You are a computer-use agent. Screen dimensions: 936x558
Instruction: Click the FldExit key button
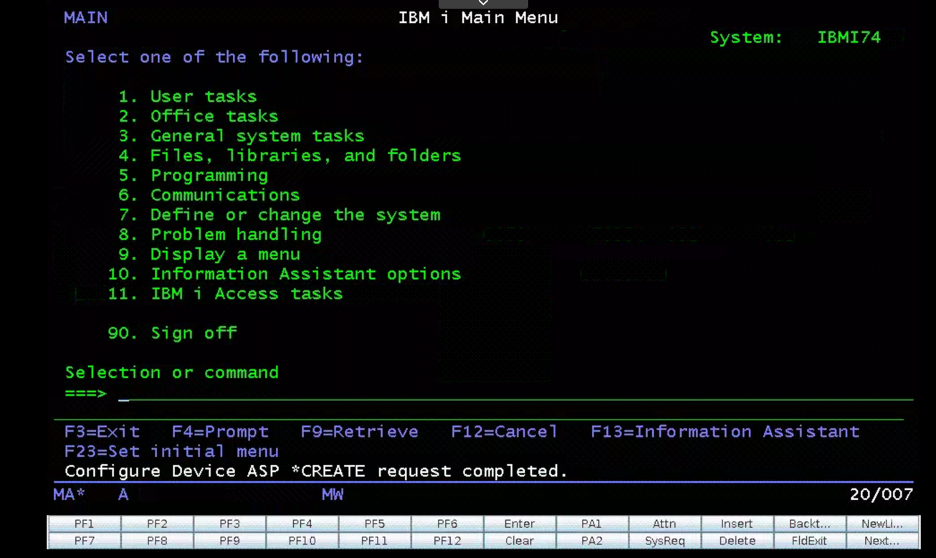(x=809, y=541)
